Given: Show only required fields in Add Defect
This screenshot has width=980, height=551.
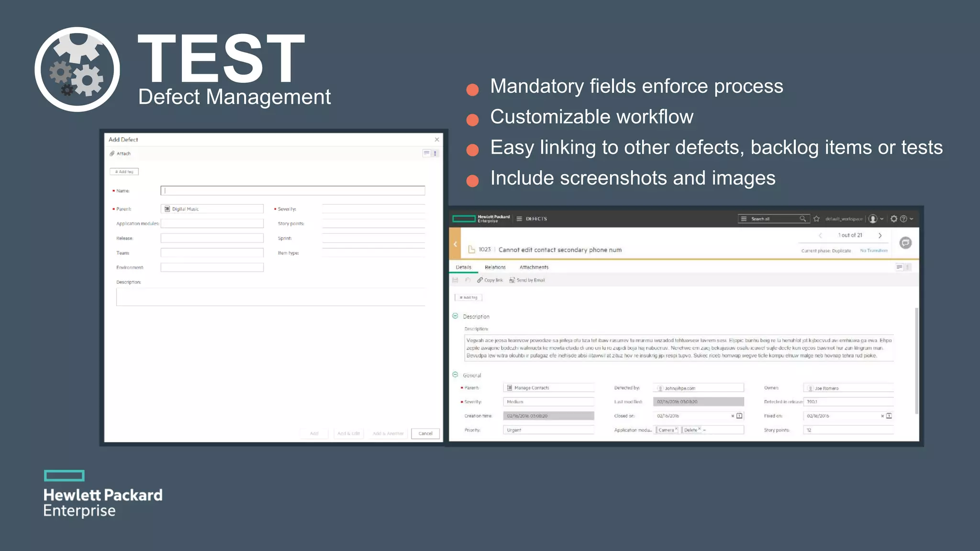Looking at the screenshot, I should point(435,153).
